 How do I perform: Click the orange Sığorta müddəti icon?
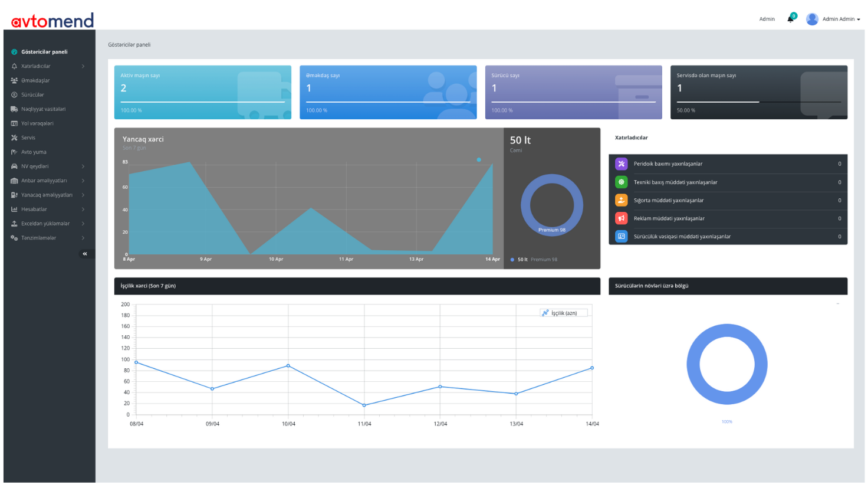(621, 201)
